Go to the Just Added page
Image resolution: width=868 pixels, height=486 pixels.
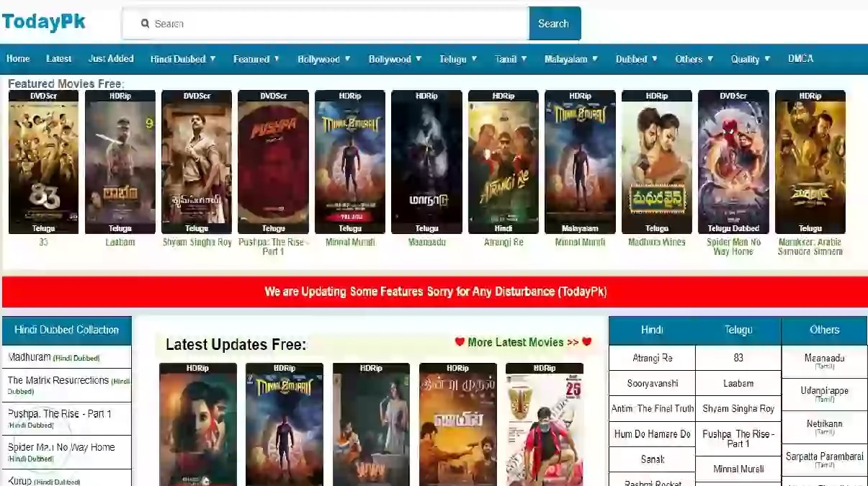111,59
